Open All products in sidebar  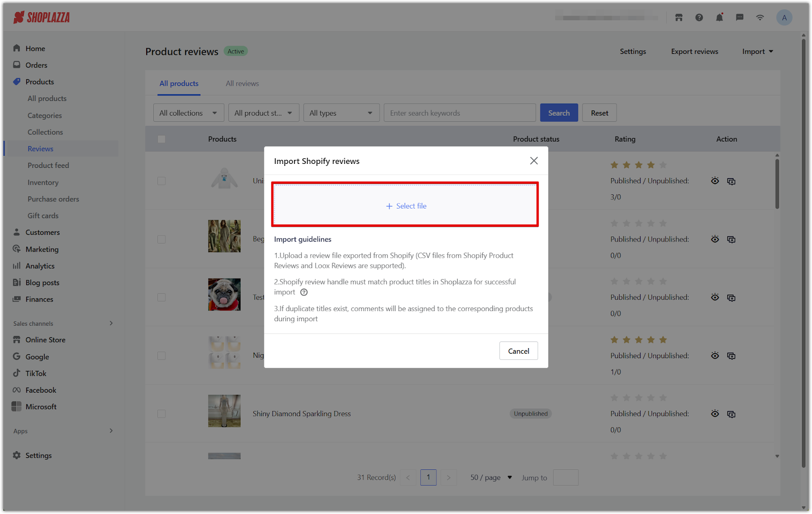[x=47, y=98]
